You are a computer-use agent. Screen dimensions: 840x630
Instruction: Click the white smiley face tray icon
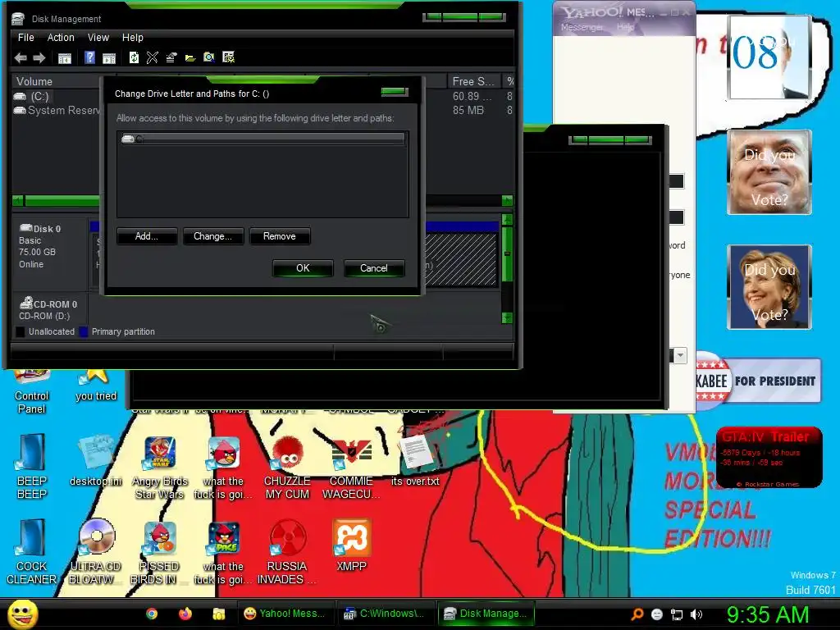(x=657, y=615)
